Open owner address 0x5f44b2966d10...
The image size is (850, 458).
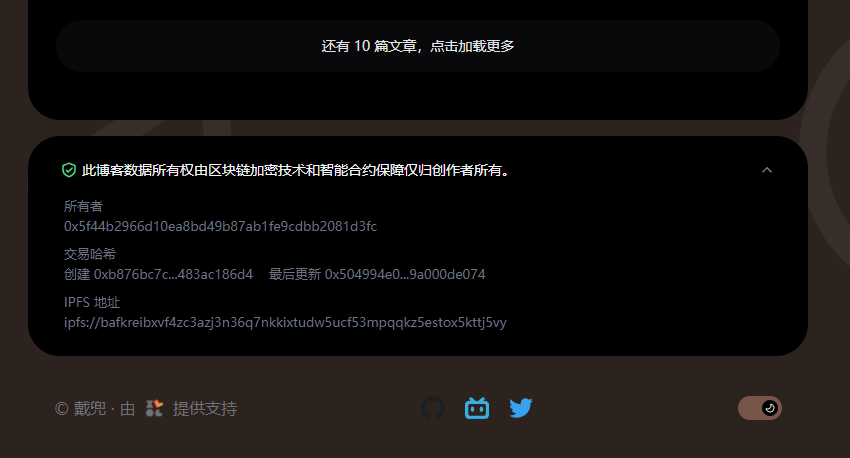[220, 226]
